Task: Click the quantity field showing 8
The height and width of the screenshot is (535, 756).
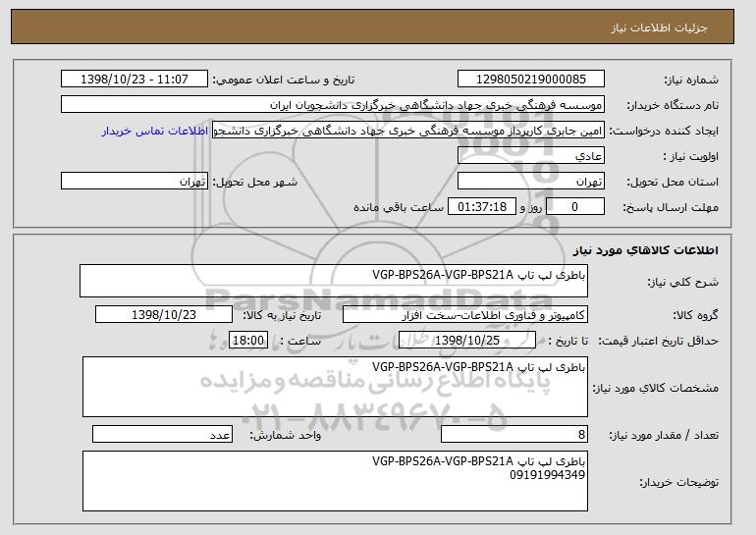Action: (514, 434)
